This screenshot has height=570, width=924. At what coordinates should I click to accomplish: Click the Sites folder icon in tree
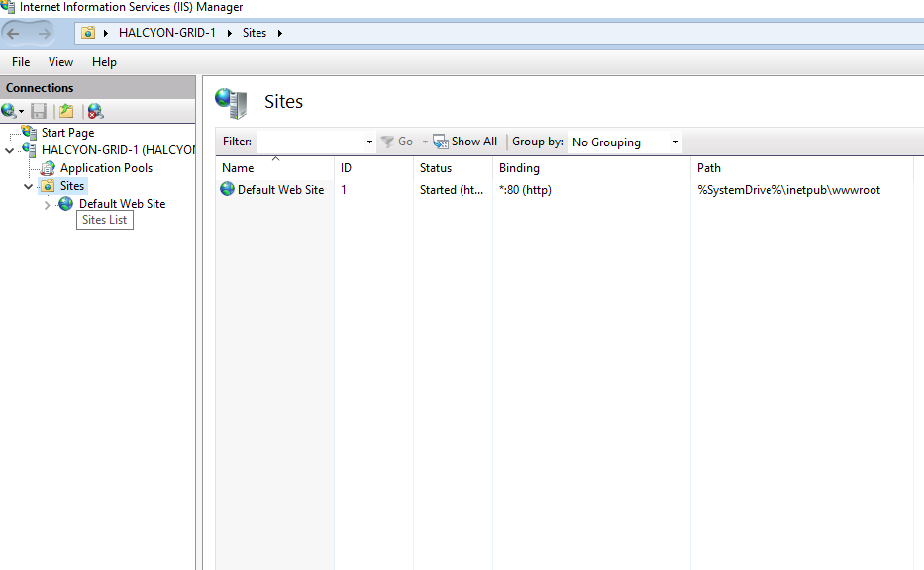[49, 186]
